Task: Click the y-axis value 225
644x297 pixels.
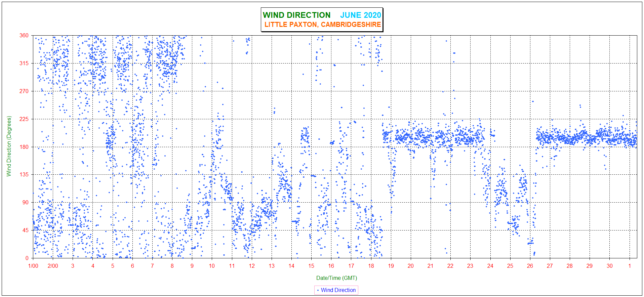Action: coord(24,119)
